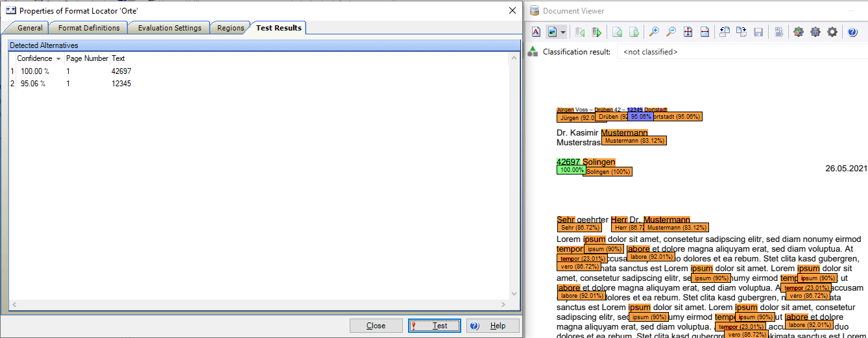Click the text view 'A' icon
This screenshot has width=868, height=338.
[x=536, y=32]
